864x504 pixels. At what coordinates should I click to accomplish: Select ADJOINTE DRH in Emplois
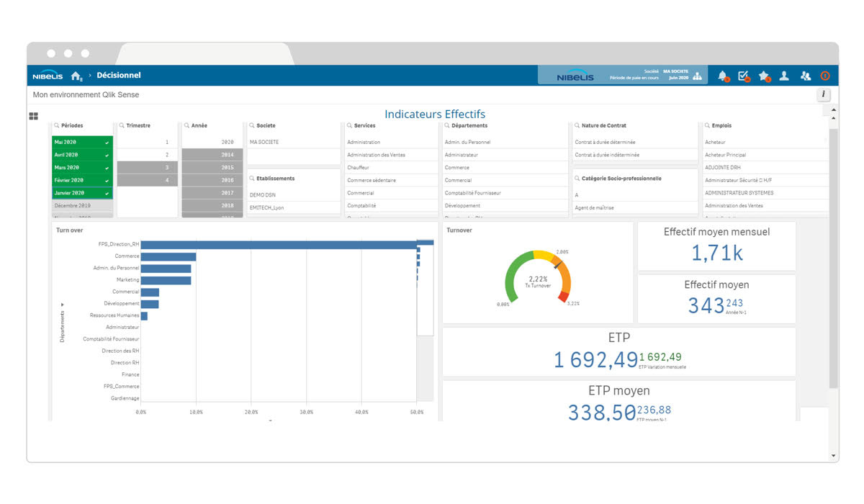coord(765,167)
